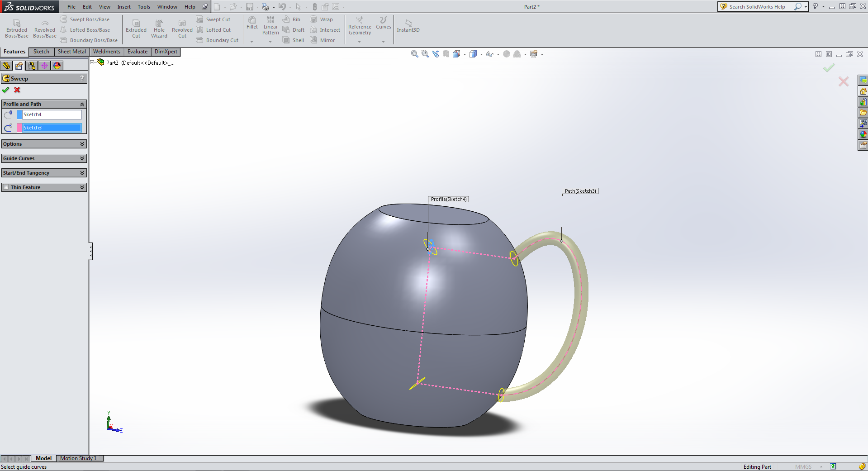This screenshot has height=471, width=868.
Task: Expand the Thin Feature section chevron
Action: pos(82,187)
